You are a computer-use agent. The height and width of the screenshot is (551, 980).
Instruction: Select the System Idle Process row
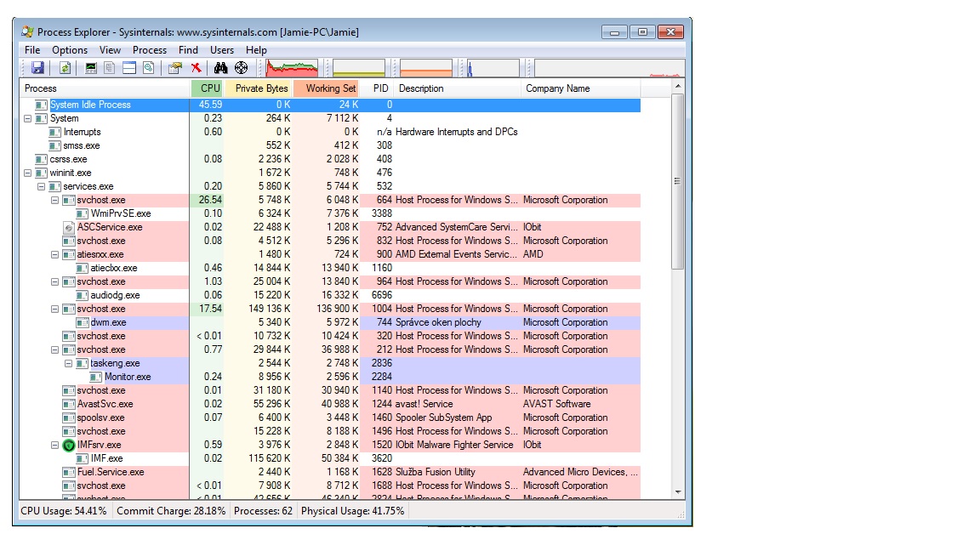point(330,105)
